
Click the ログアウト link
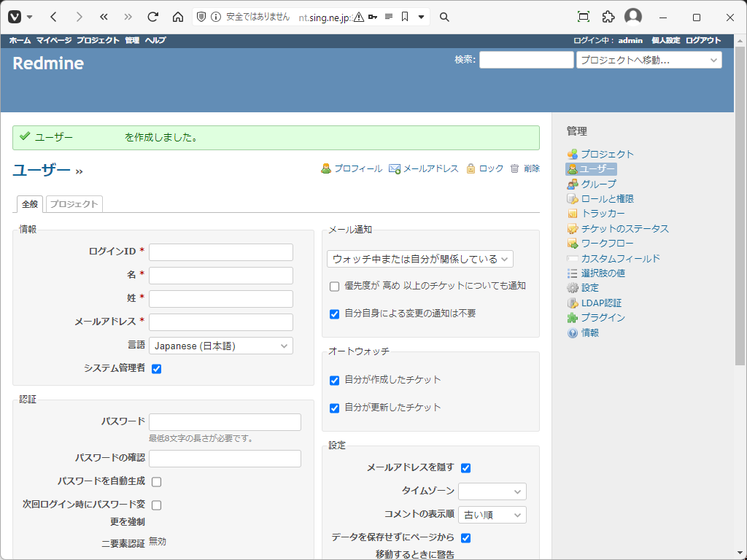pos(703,41)
